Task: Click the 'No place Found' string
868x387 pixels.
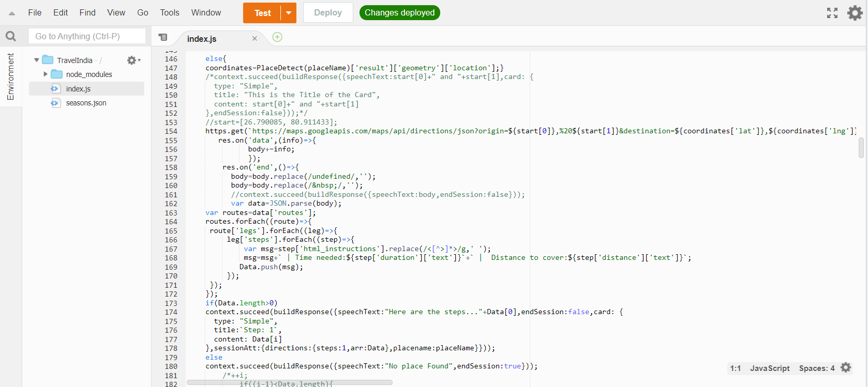Action: [x=419, y=366]
